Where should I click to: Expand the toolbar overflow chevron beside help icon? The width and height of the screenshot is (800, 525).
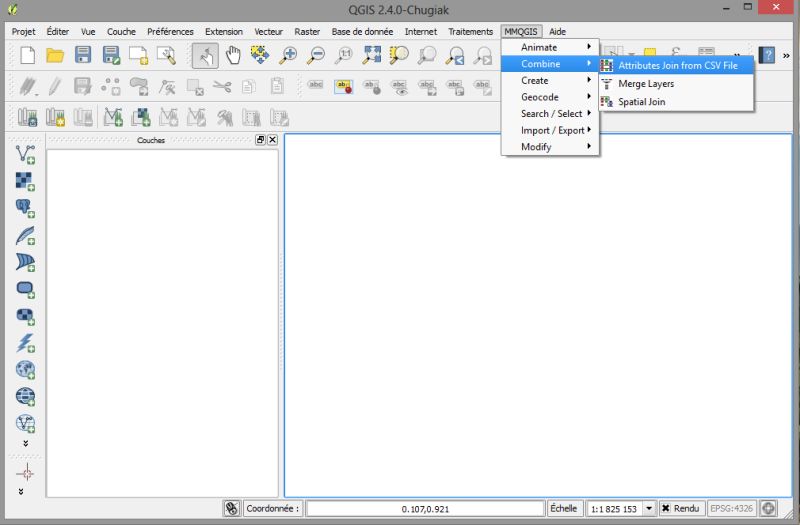pyautogui.click(x=786, y=55)
